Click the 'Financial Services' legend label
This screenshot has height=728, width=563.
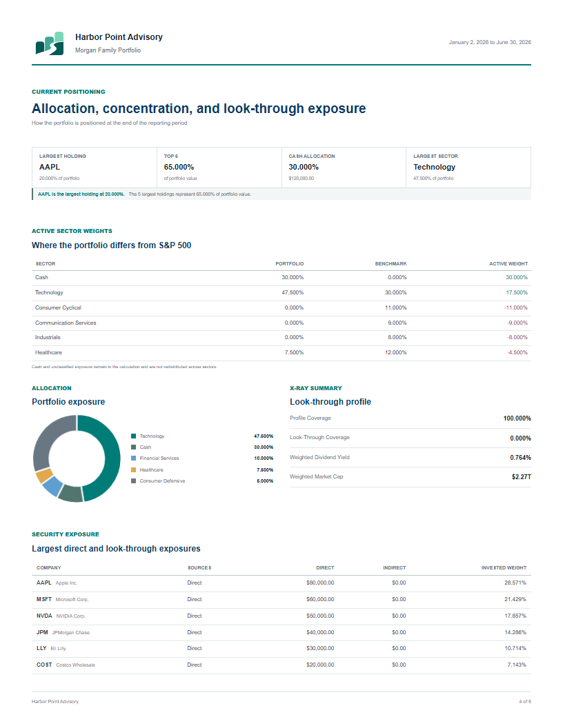point(159,458)
